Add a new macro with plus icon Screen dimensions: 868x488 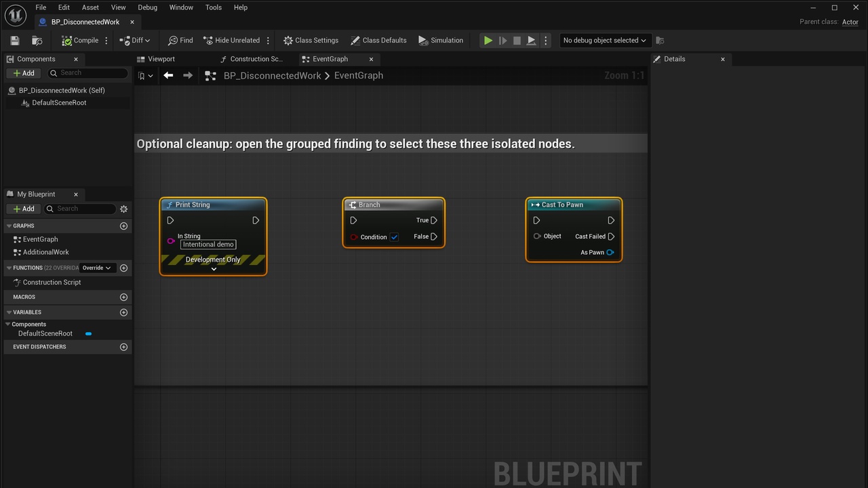coord(123,297)
